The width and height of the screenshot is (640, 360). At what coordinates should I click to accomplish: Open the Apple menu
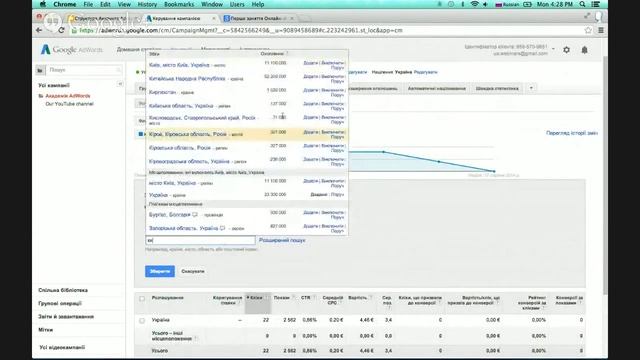click(x=42, y=4)
